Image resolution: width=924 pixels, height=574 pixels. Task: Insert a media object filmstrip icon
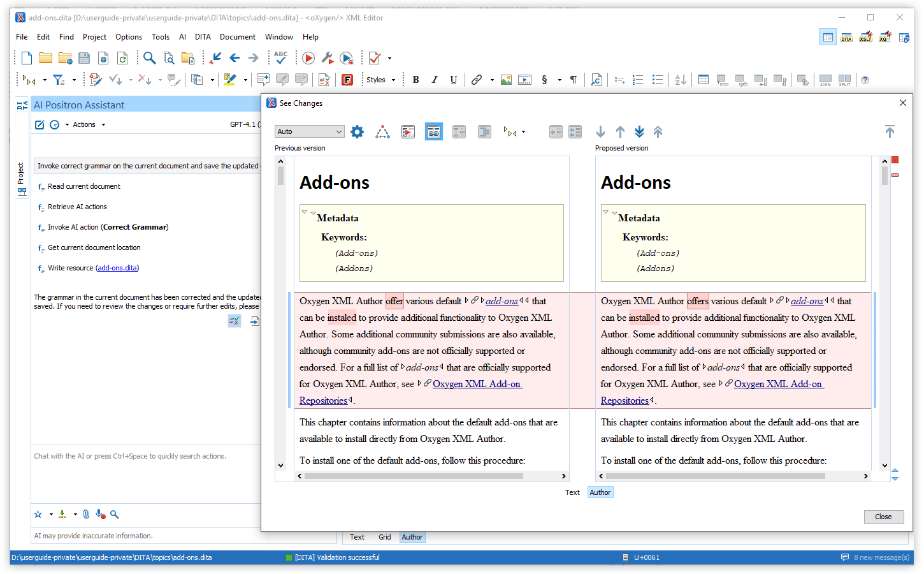coord(524,80)
